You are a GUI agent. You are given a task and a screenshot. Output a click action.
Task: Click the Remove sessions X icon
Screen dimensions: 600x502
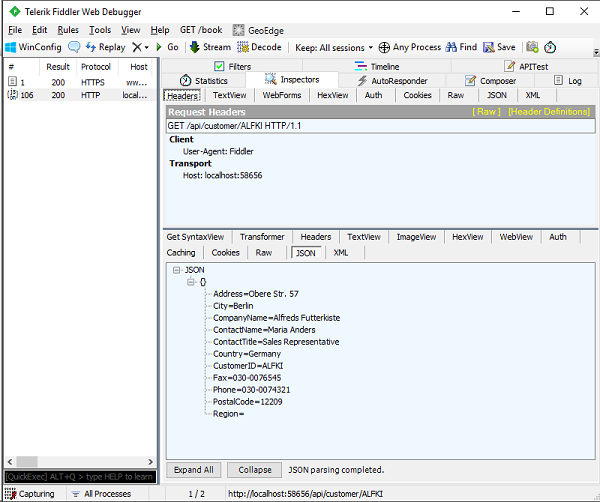tap(137, 47)
